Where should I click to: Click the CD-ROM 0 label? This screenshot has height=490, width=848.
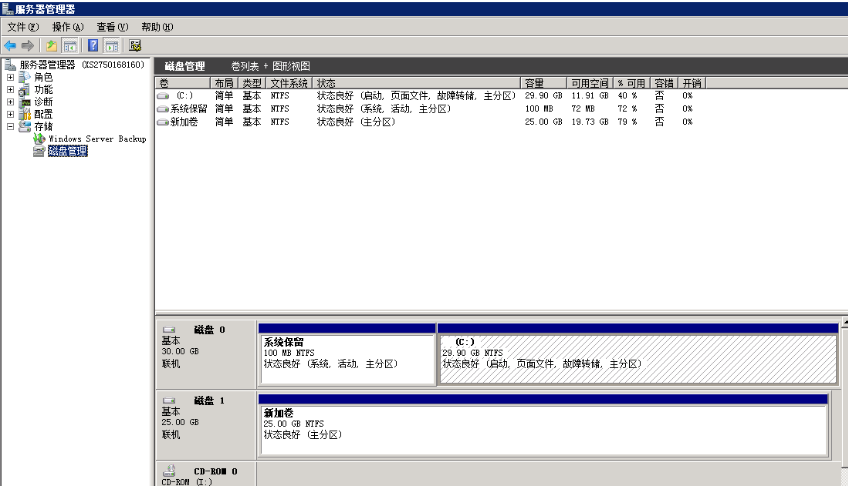215,472
